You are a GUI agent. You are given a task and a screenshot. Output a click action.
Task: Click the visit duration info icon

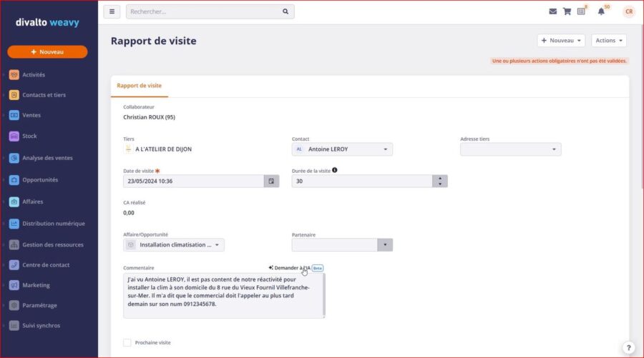pyautogui.click(x=335, y=170)
